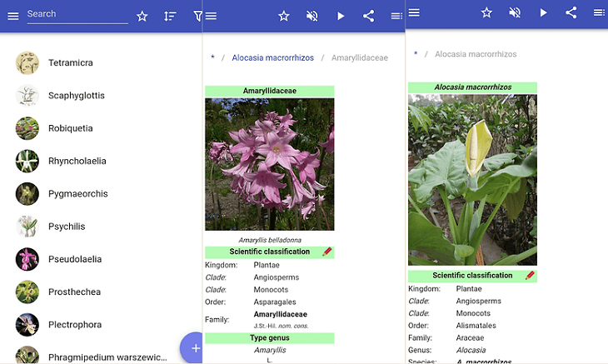The height and width of the screenshot is (364, 608).
Task: Click into the Search field
Action: tap(77, 15)
